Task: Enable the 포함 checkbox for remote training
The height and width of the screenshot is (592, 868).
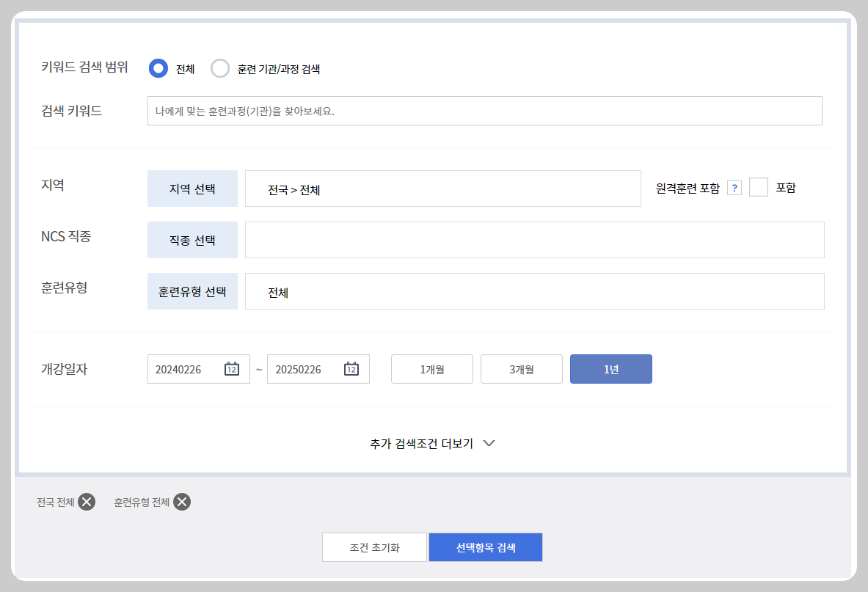Action: (x=759, y=187)
